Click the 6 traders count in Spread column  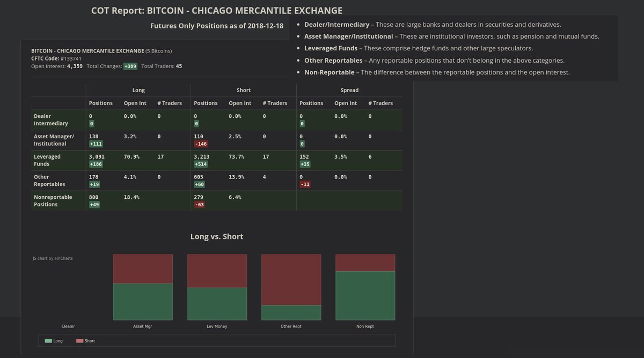pyautogui.click(x=370, y=157)
